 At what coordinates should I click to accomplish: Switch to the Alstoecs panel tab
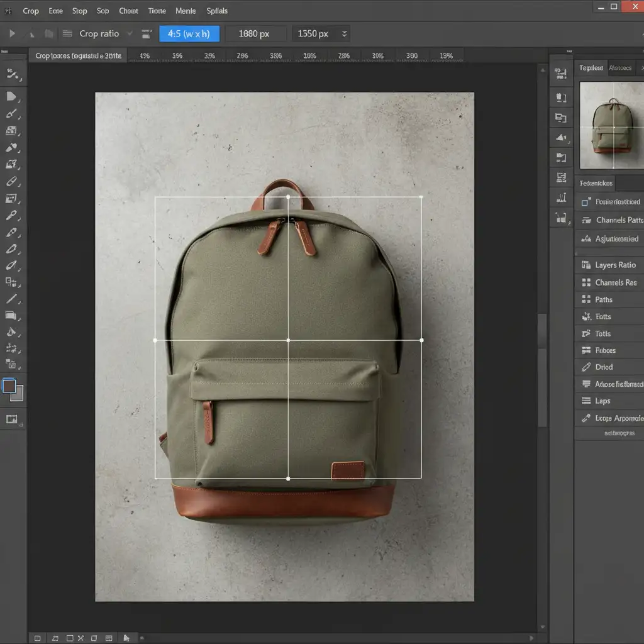click(x=620, y=68)
